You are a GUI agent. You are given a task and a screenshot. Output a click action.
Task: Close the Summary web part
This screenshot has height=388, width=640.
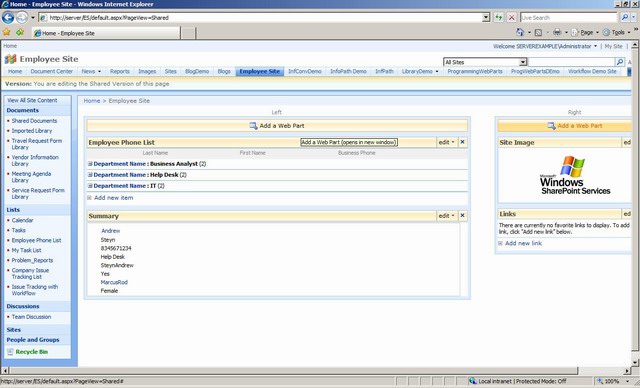click(462, 215)
